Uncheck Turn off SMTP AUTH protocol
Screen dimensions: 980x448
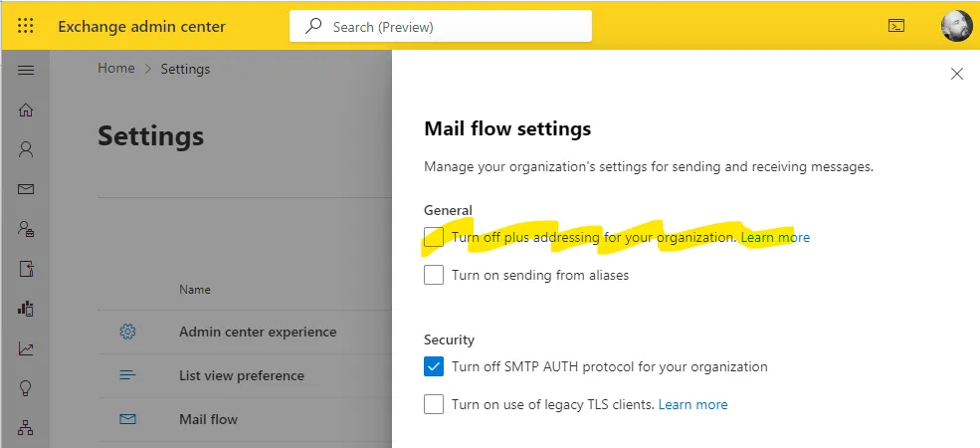point(434,366)
